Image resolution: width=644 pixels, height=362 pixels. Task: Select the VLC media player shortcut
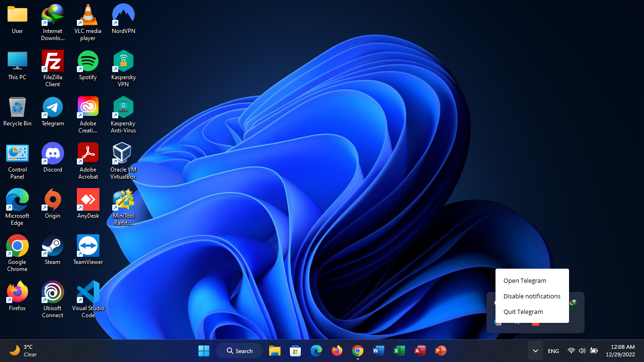pyautogui.click(x=88, y=23)
